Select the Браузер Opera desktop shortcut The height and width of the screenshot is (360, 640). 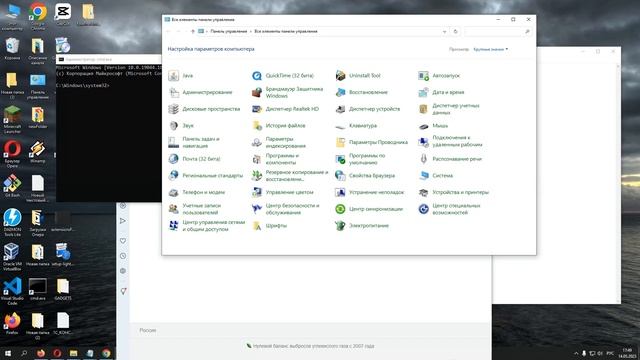pos(12,154)
